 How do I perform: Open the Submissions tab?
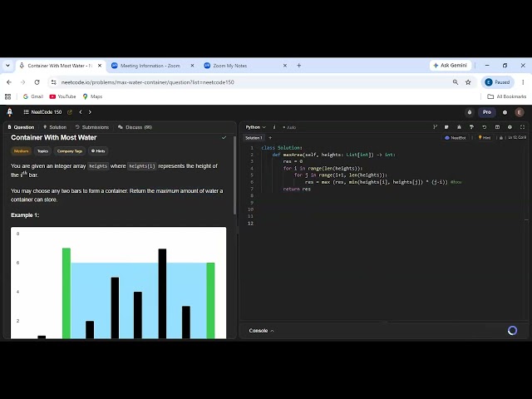[x=92, y=127]
